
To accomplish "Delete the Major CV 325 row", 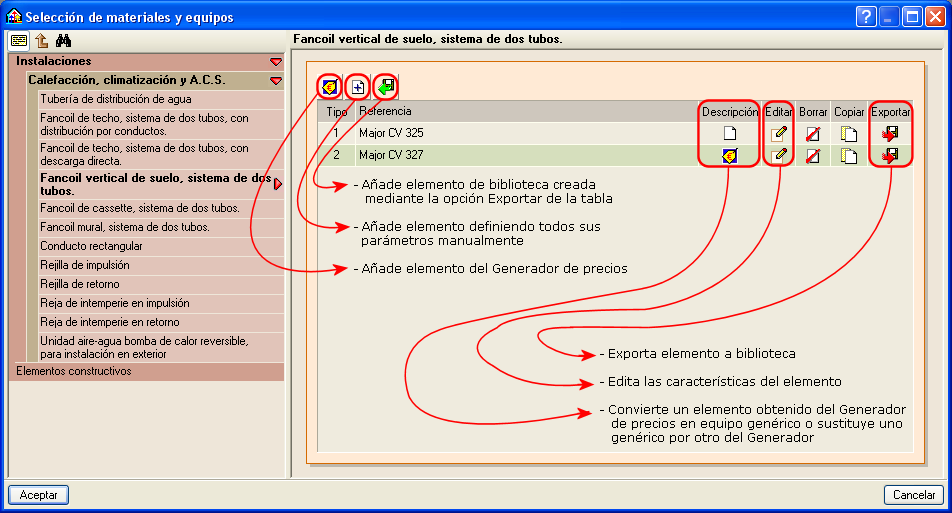I will click(813, 134).
